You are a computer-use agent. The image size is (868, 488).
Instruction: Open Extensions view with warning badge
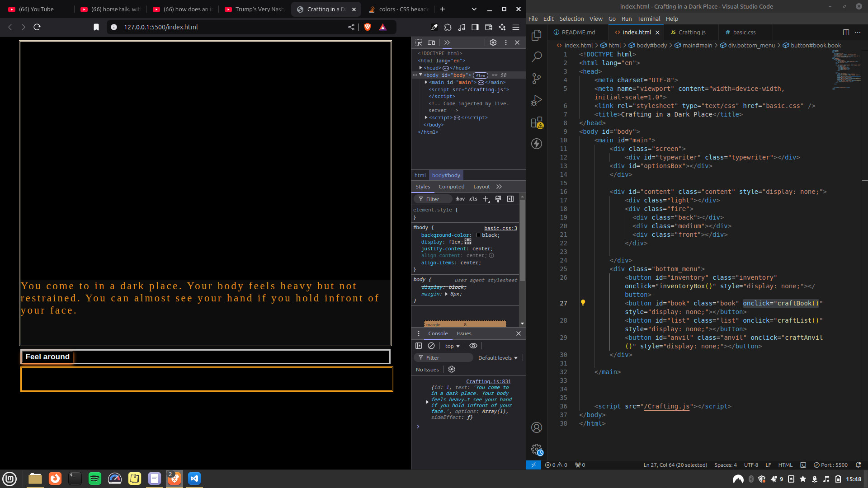tap(537, 122)
